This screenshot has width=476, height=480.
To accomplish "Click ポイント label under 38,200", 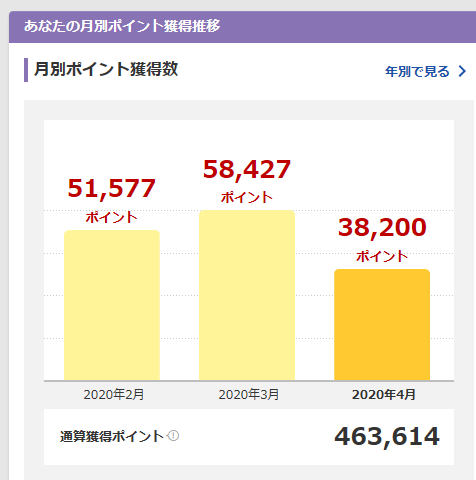I will (x=382, y=256).
